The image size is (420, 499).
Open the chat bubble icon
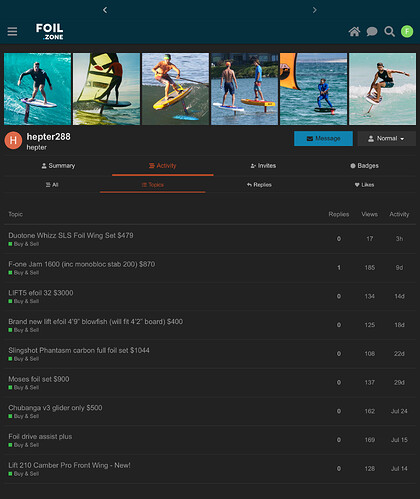pyautogui.click(x=372, y=32)
